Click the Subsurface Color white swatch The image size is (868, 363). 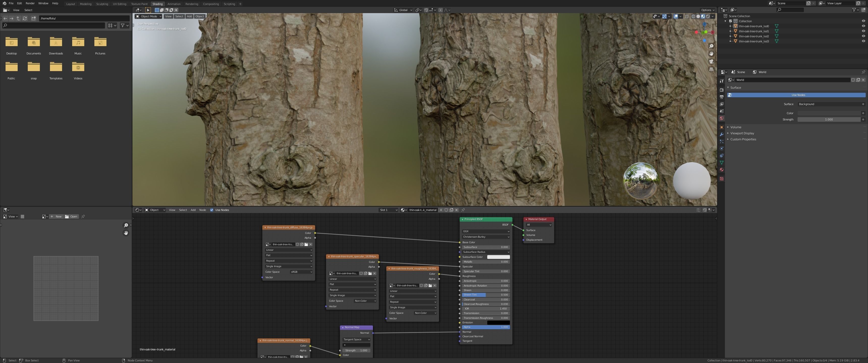coord(498,257)
